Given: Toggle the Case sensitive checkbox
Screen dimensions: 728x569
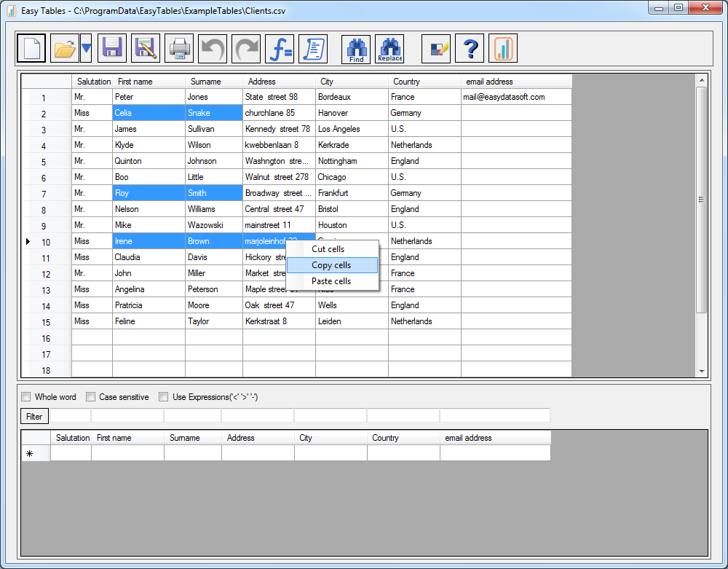Looking at the screenshot, I should [91, 397].
